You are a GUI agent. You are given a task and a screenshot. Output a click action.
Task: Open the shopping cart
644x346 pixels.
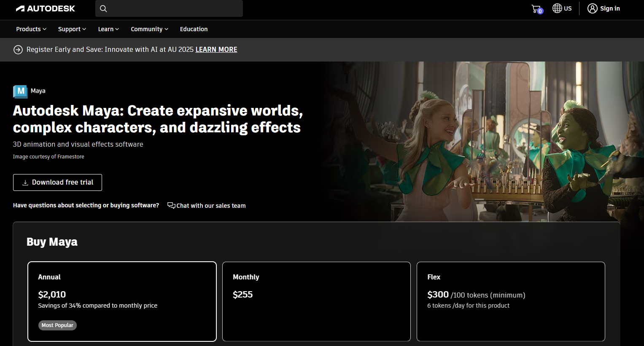click(536, 9)
